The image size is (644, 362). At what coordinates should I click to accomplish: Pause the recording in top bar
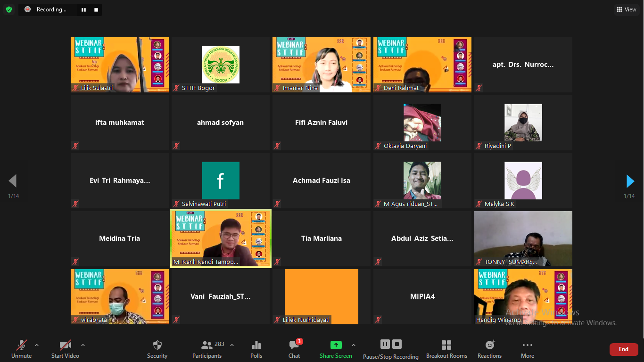(x=83, y=9)
